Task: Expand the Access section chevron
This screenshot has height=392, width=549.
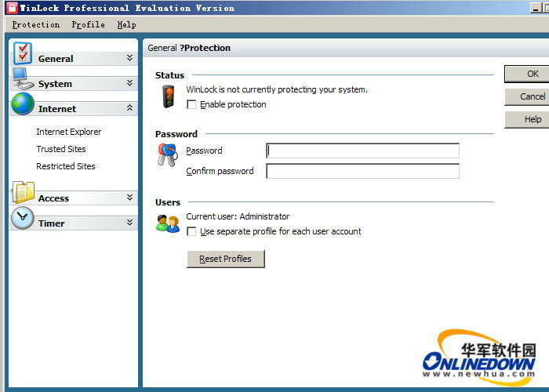Action: tap(130, 198)
